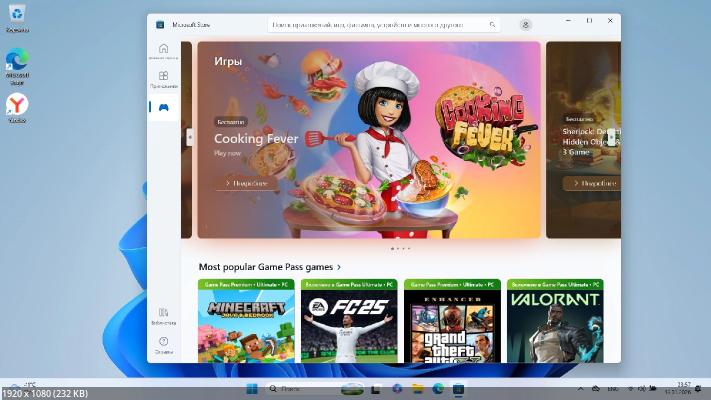Click the Cooking Fever details button
Screen dimensions: 711x400
[245, 183]
